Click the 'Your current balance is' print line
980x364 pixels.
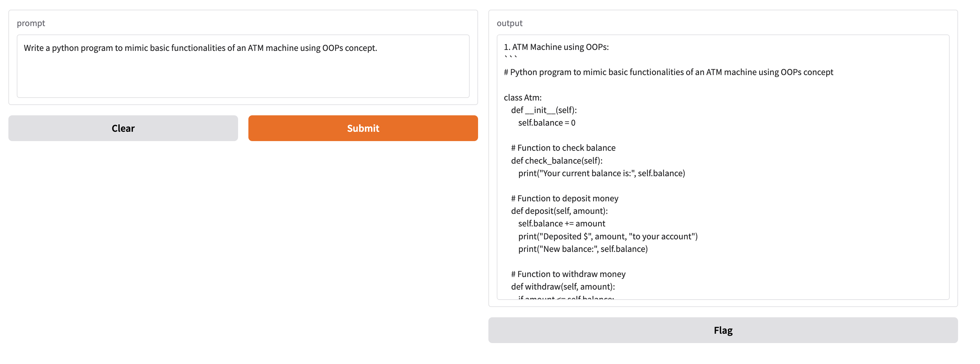[x=601, y=173]
